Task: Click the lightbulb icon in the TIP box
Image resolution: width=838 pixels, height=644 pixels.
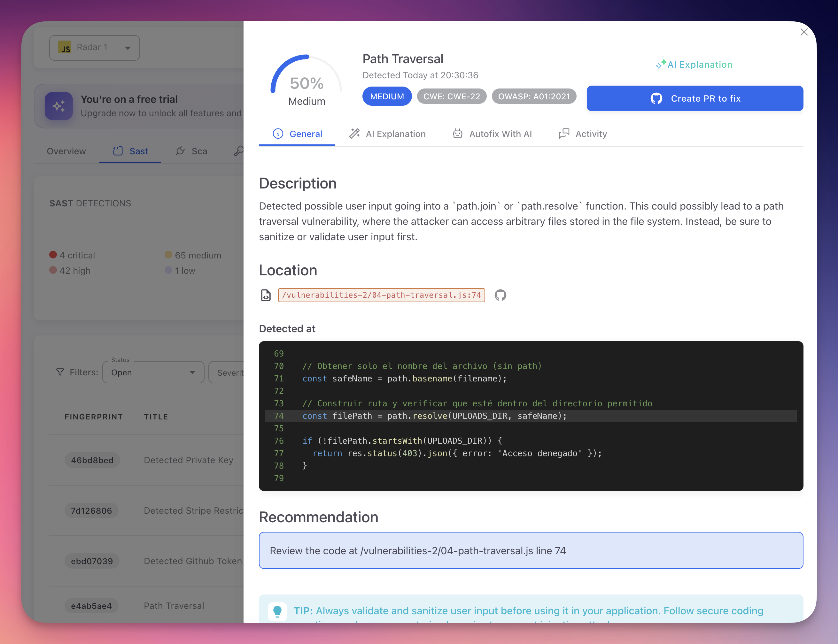Action: pos(278,611)
